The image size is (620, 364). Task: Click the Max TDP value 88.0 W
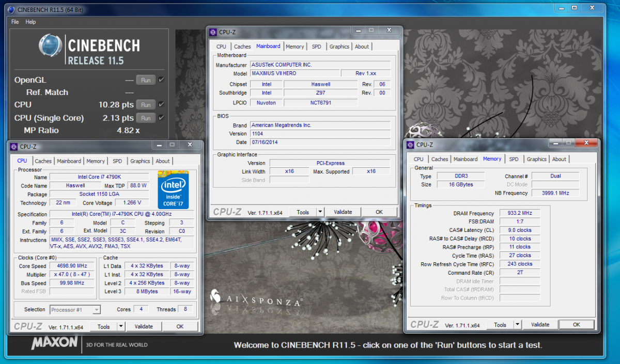point(138,185)
